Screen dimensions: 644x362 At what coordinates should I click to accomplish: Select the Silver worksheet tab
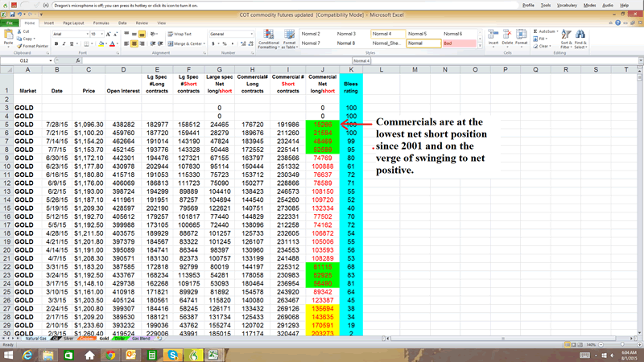tap(69, 339)
